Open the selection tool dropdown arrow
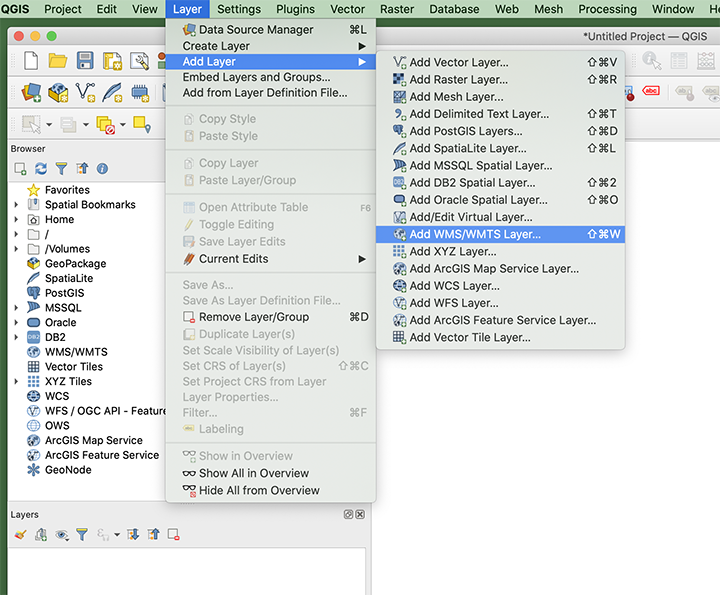Viewport: 720px width, 595px height. 49,124
